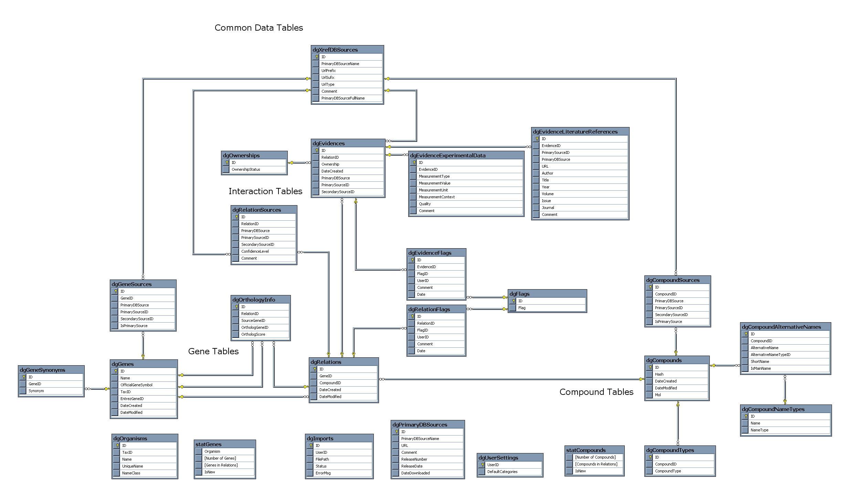Click the statGenes table header
Viewport: 854px width, 504px height.
225,444
